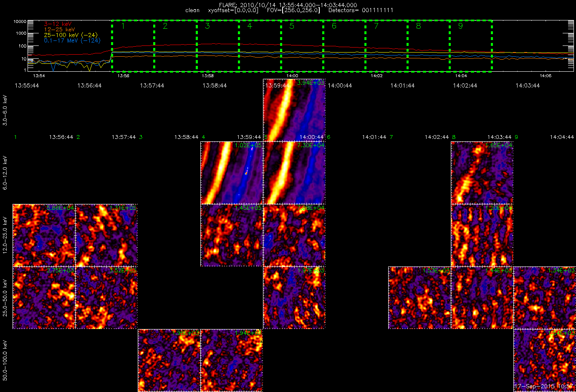Click the 14:06 tick label on the light curve axis
The image size is (576, 392).
click(x=546, y=76)
